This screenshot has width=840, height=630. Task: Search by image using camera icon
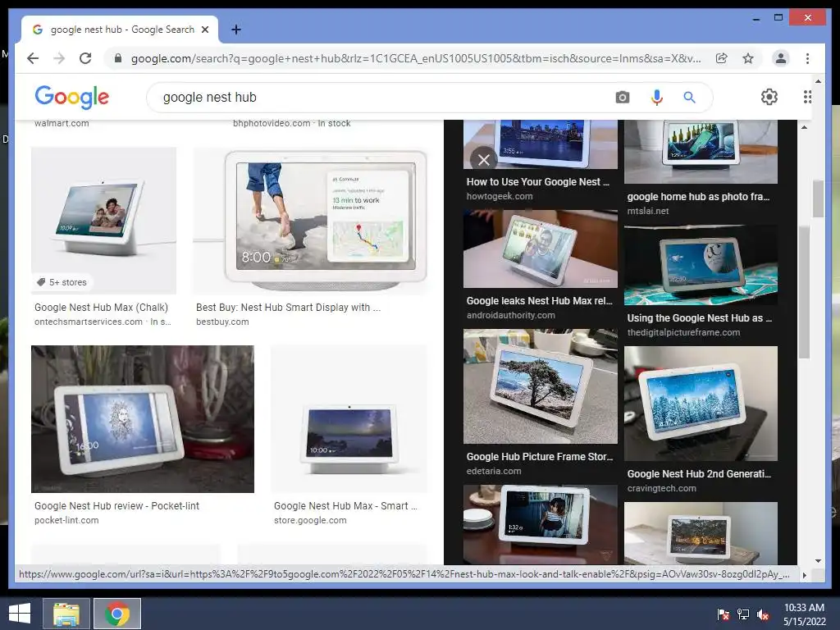[622, 98]
